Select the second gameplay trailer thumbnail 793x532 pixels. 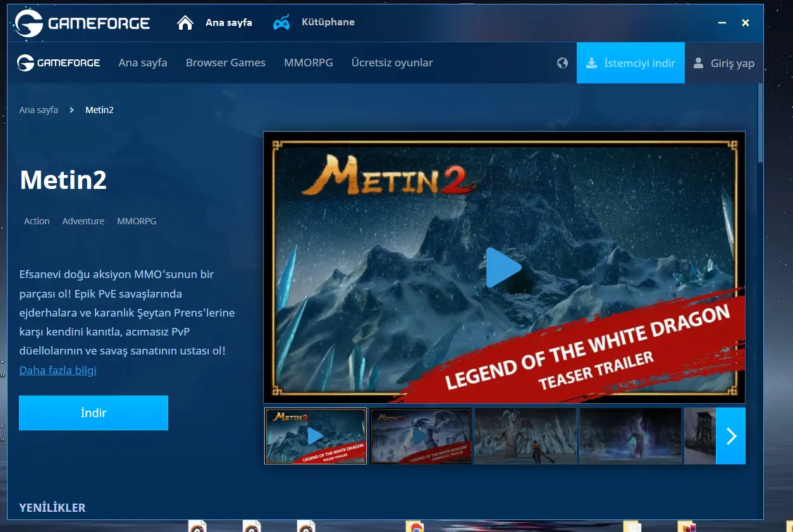(421, 436)
